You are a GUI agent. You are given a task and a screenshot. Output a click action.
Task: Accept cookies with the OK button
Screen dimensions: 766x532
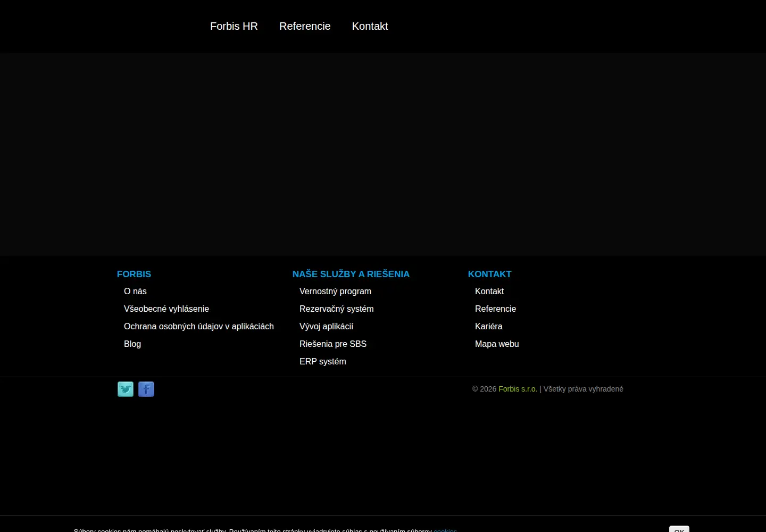679,529
